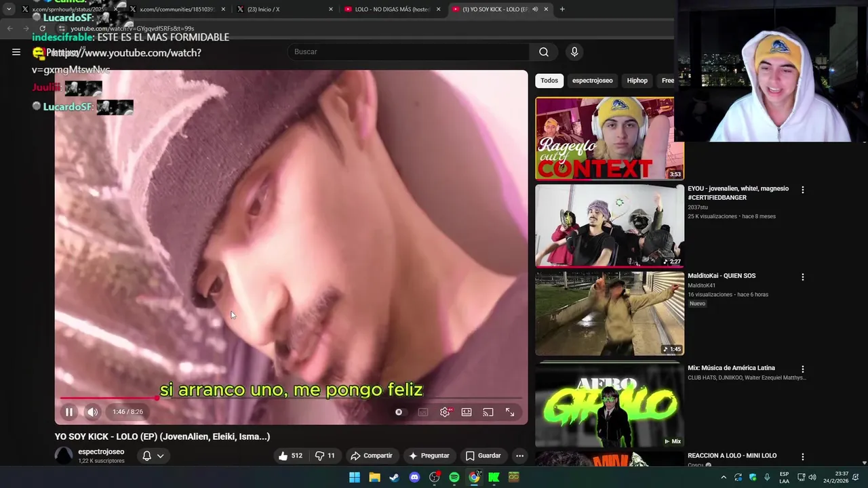The image size is (868, 488).
Task: Start voice search with the microphone
Action: 574,52
